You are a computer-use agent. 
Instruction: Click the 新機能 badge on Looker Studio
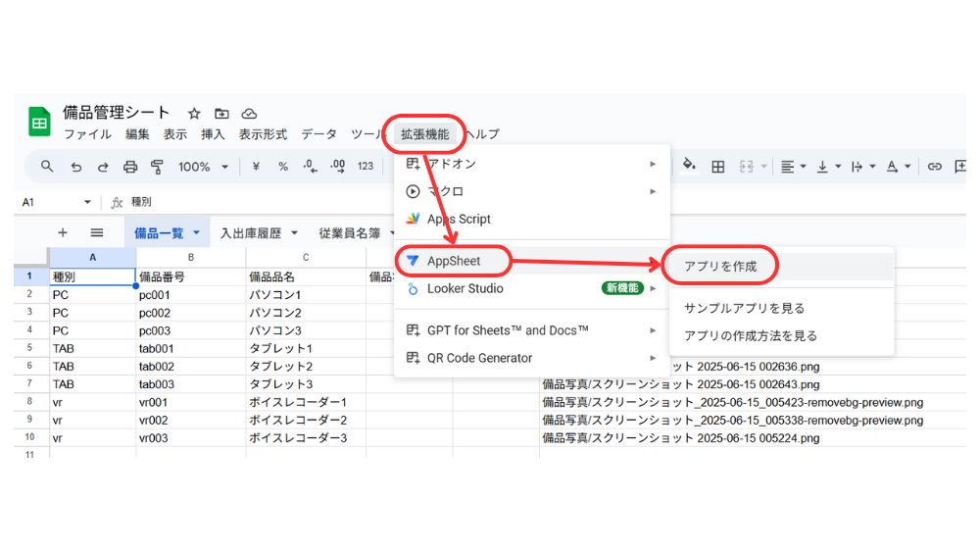tap(622, 287)
